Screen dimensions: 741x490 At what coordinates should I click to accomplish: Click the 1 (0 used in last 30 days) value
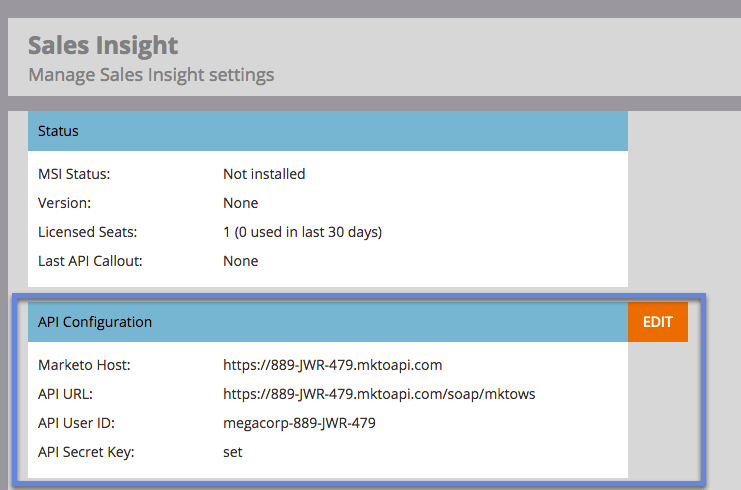pyautogui.click(x=302, y=232)
